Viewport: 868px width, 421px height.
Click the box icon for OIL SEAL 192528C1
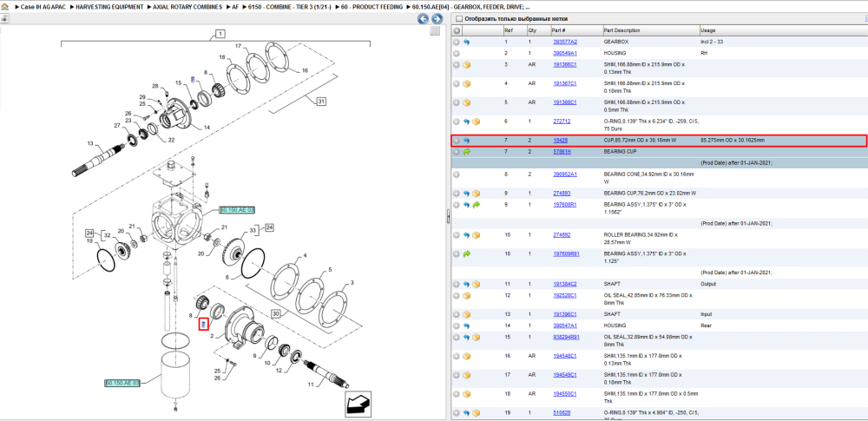click(467, 295)
